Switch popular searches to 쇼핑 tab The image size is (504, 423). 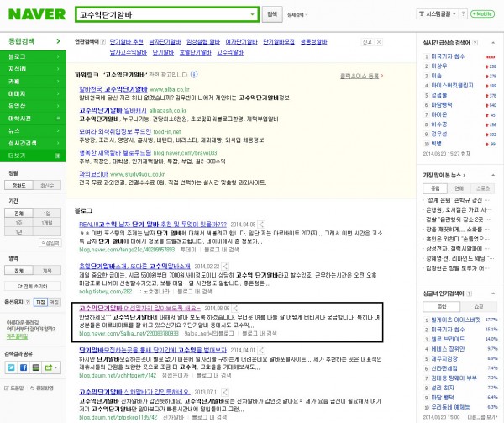coord(479,307)
